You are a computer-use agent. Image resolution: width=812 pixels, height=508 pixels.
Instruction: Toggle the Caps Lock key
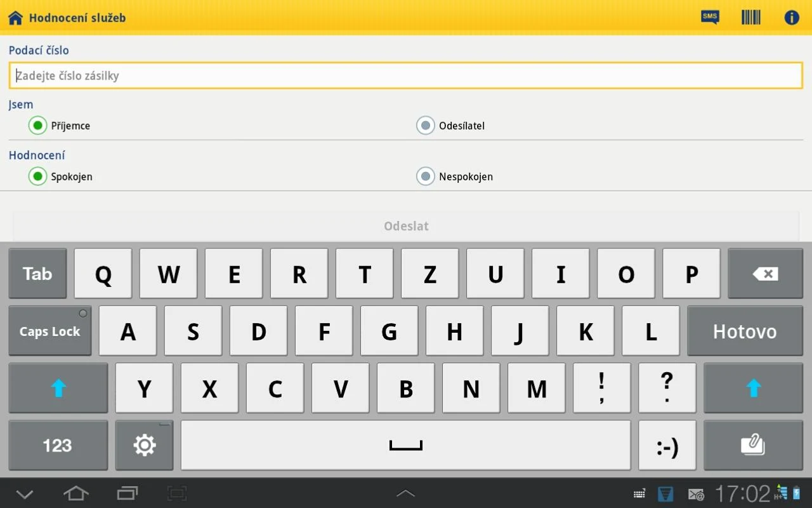(x=50, y=331)
